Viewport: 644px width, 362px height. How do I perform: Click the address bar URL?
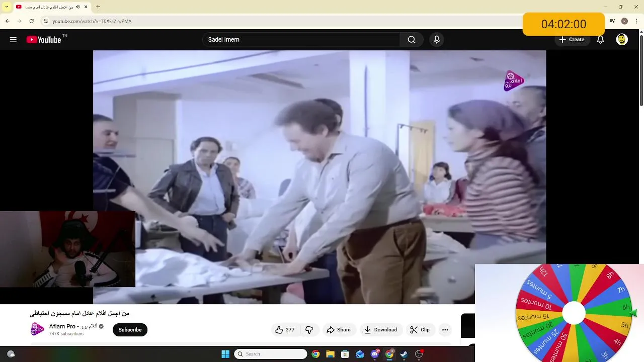[x=92, y=21]
